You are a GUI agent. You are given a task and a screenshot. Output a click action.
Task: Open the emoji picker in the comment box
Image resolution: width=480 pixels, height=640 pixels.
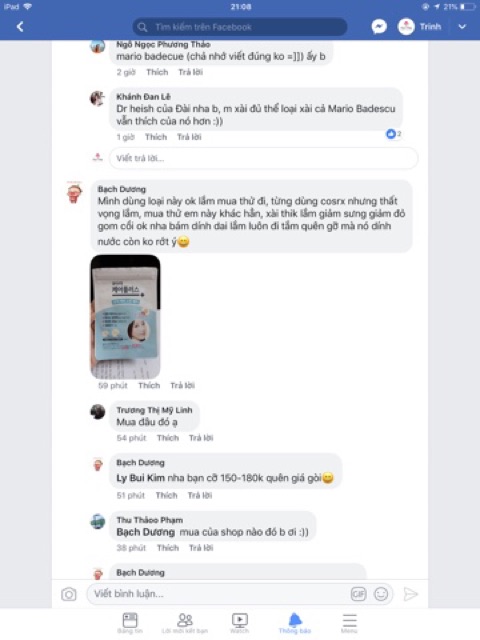click(x=381, y=594)
